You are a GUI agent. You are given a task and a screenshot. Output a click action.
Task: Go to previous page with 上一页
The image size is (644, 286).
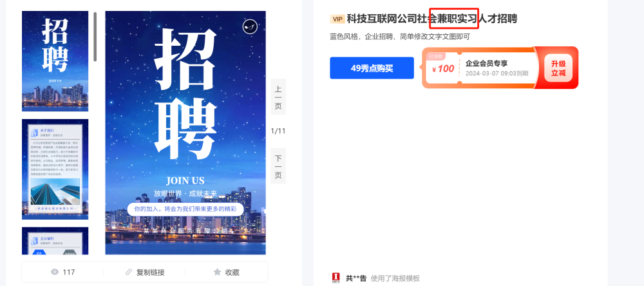tap(278, 97)
